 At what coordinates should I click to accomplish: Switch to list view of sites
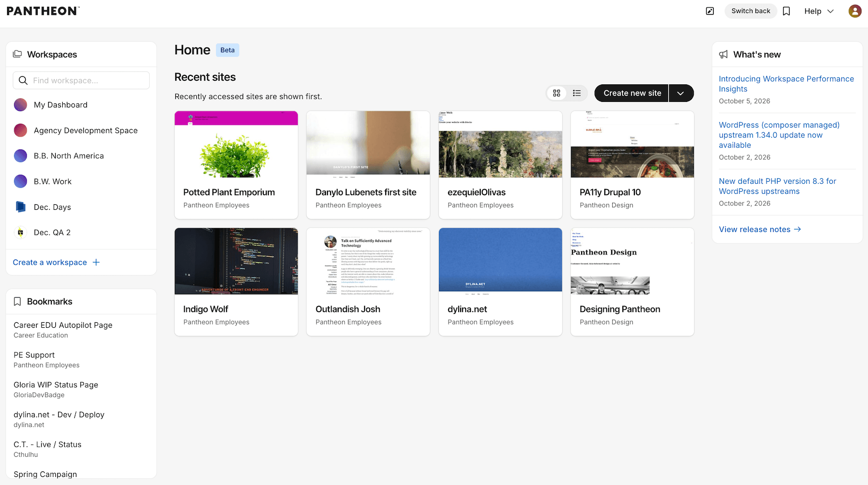click(x=577, y=93)
